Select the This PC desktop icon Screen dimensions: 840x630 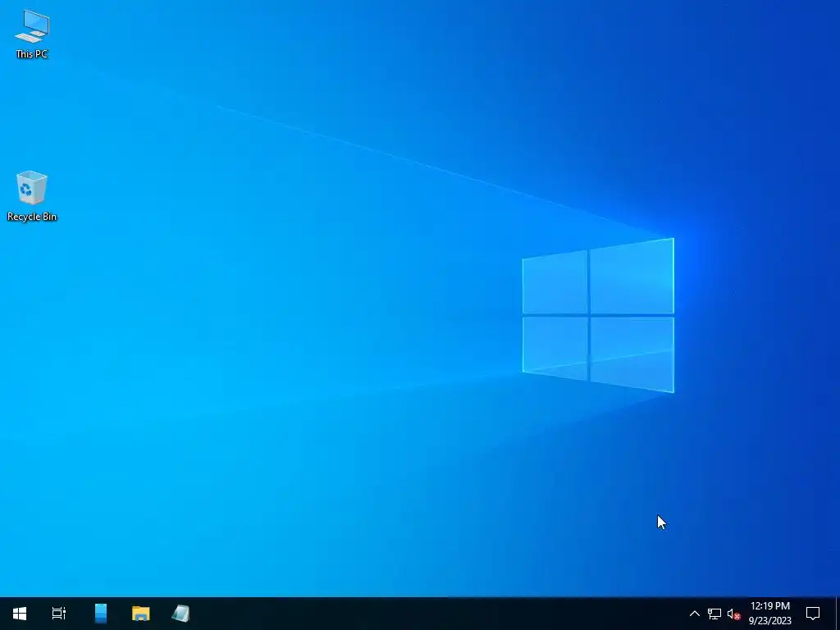point(32,34)
